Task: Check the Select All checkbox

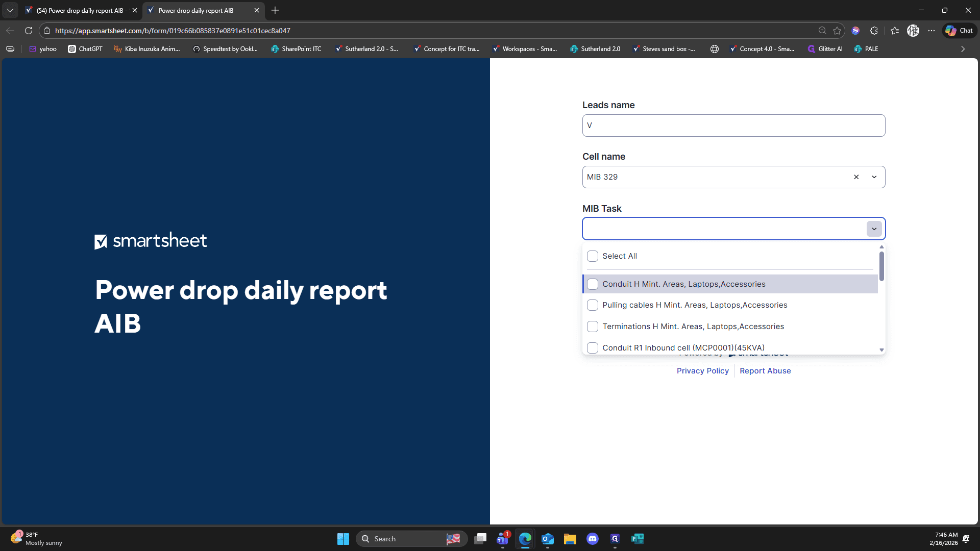Action: pyautogui.click(x=593, y=256)
